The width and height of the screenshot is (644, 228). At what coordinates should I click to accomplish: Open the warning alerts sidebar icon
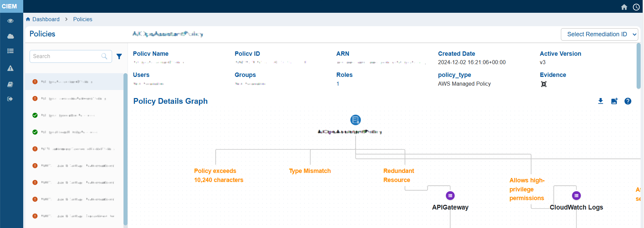coord(10,69)
